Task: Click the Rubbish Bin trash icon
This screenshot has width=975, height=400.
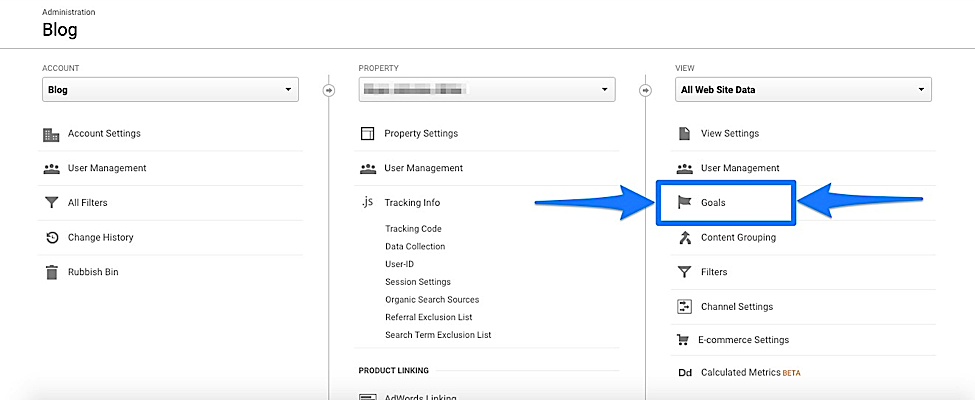Action: click(52, 272)
